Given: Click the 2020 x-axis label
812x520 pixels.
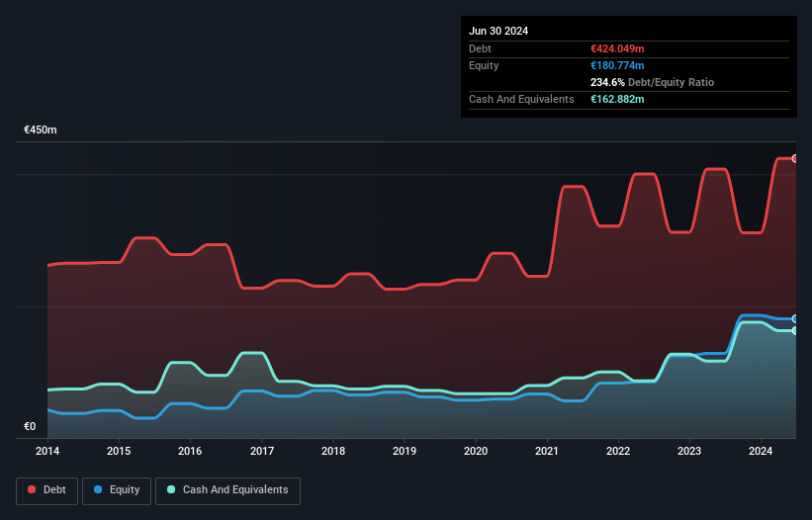Looking at the screenshot, I should pos(476,451).
